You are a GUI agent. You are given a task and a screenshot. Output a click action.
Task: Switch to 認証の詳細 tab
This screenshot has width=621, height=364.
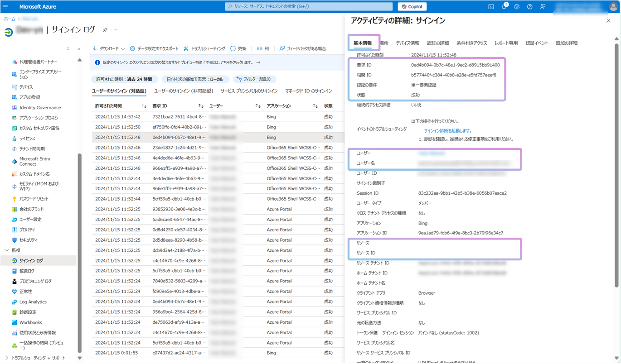(438, 43)
